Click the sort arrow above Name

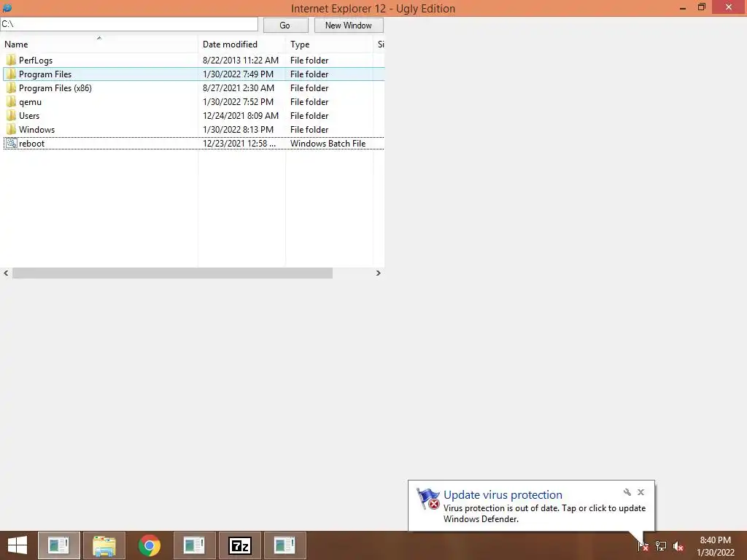tap(99, 38)
